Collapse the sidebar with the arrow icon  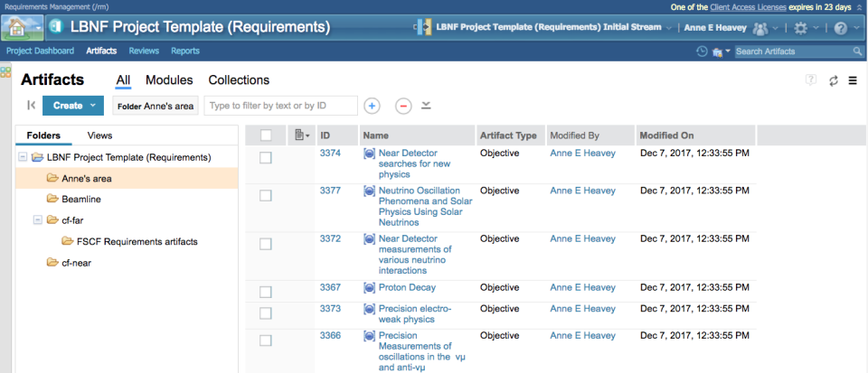31,106
